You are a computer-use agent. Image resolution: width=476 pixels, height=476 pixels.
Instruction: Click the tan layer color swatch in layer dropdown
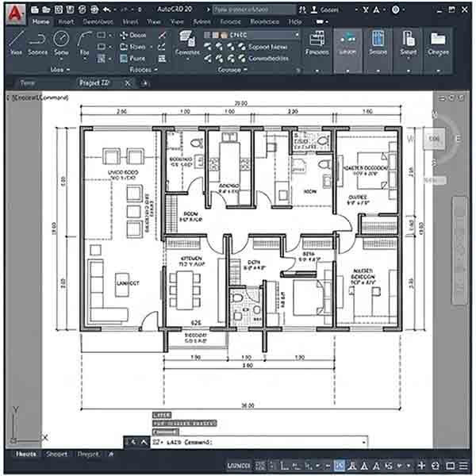224,35
